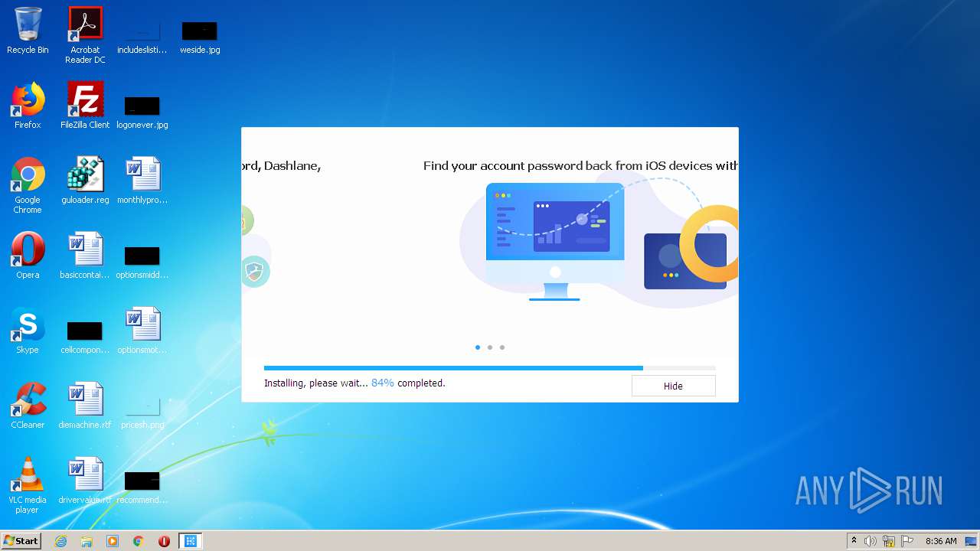Open Chrome from the taskbar

139,541
